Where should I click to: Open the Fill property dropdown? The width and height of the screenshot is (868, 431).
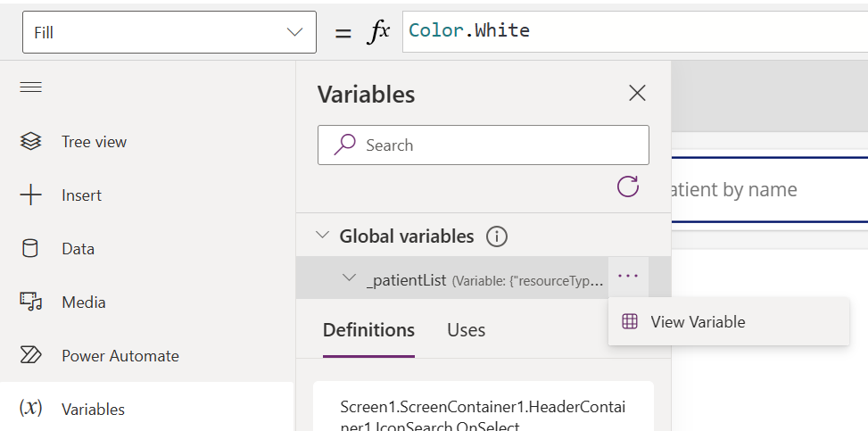pos(169,32)
